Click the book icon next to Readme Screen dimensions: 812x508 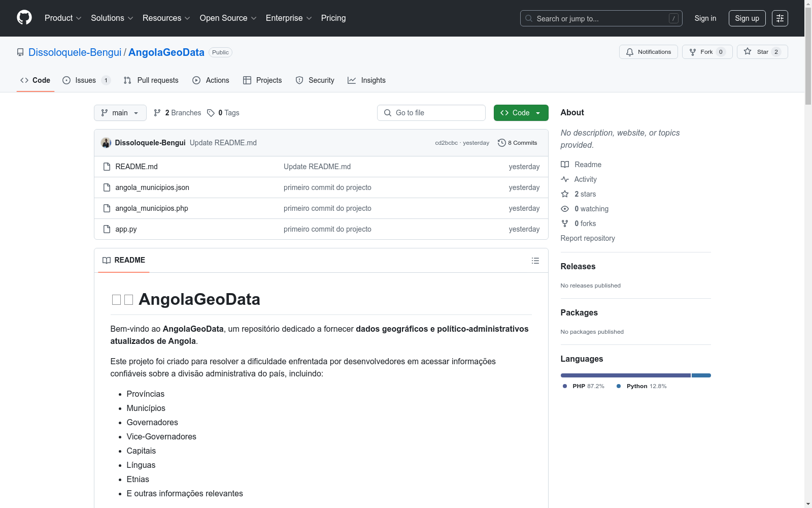tap(565, 165)
